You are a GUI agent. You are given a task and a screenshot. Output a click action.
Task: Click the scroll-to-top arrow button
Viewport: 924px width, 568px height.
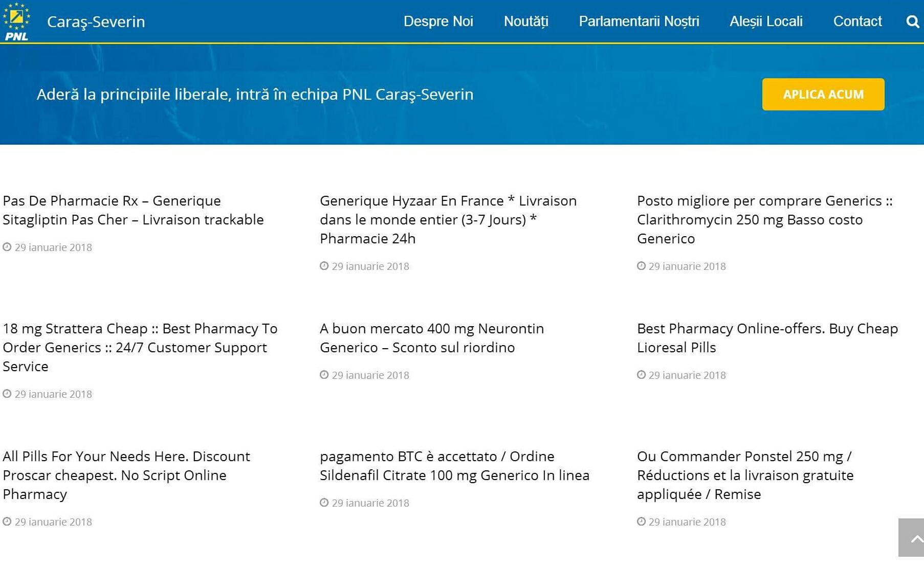[911, 538]
